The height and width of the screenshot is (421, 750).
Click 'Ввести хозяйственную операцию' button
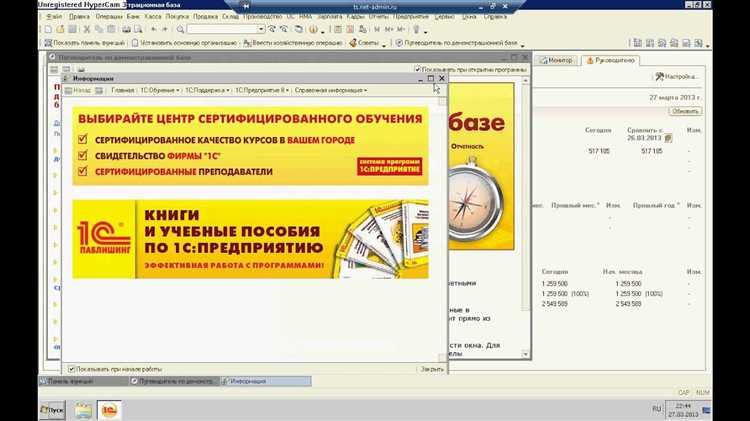pos(293,43)
